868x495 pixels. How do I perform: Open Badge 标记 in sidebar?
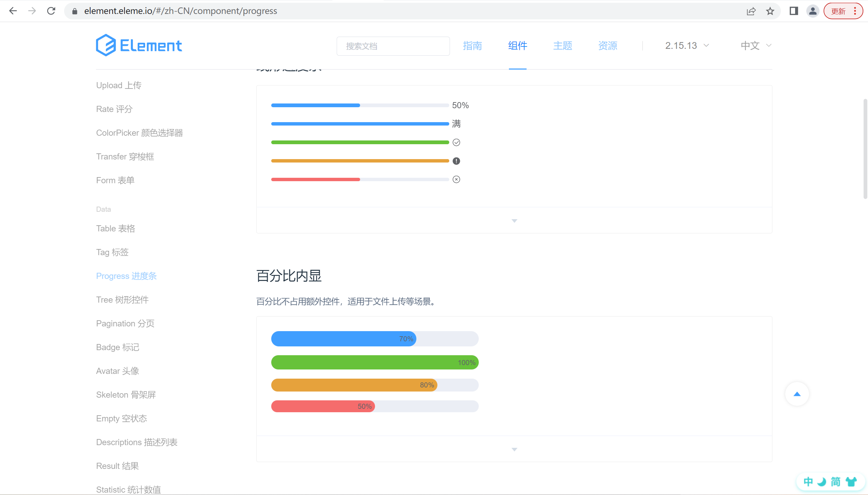pos(118,347)
